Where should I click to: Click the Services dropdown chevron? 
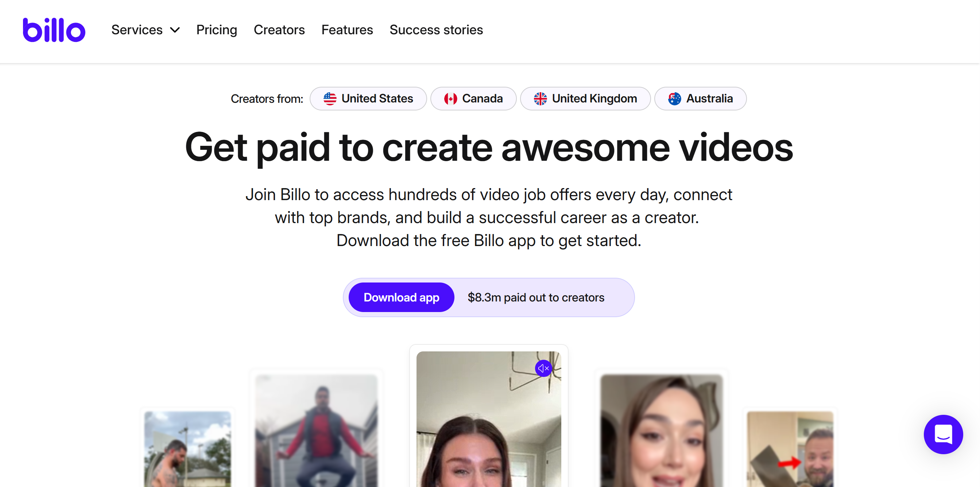tap(175, 30)
